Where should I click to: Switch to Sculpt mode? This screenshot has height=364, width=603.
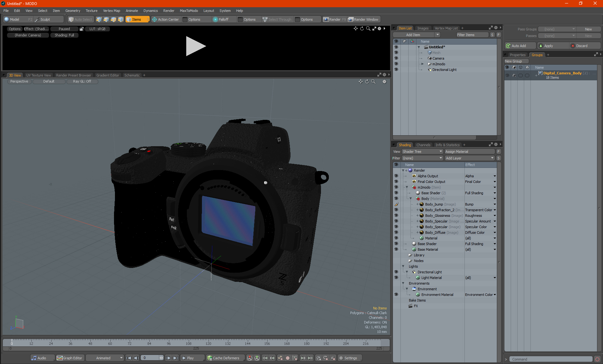click(49, 19)
